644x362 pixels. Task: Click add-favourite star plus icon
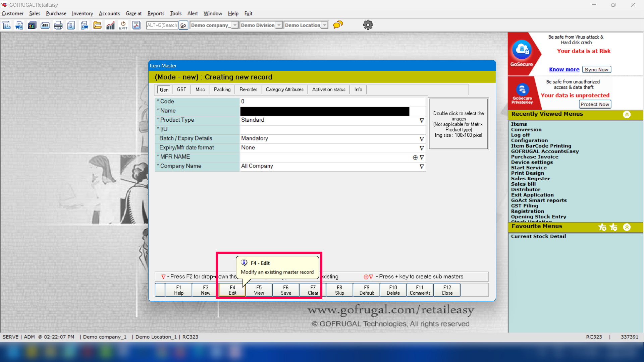pos(602,227)
